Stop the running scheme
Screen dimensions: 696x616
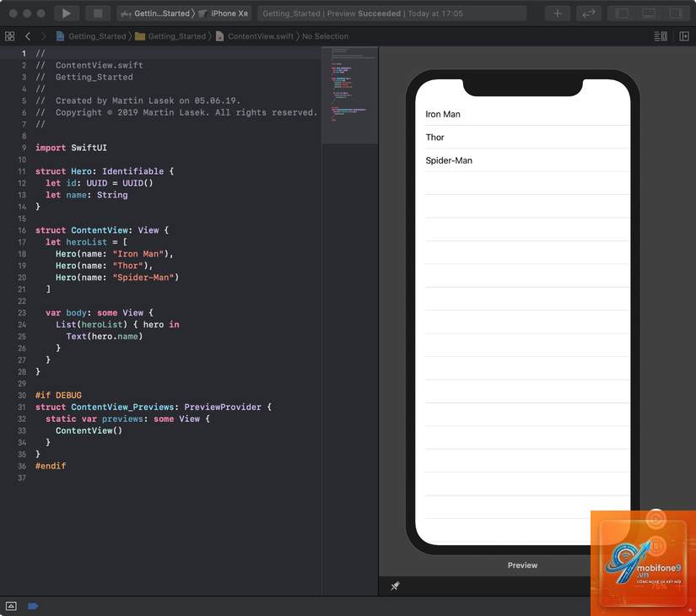point(98,14)
